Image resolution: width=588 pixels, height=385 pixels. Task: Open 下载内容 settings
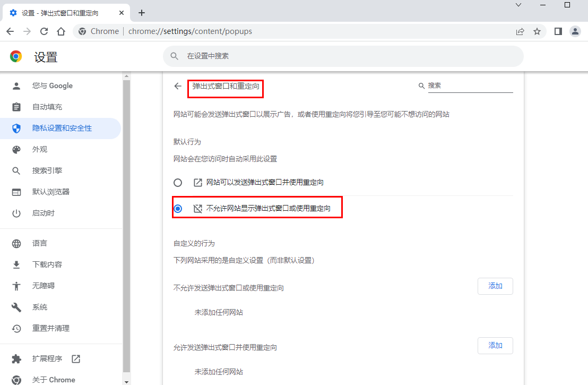(x=60, y=264)
